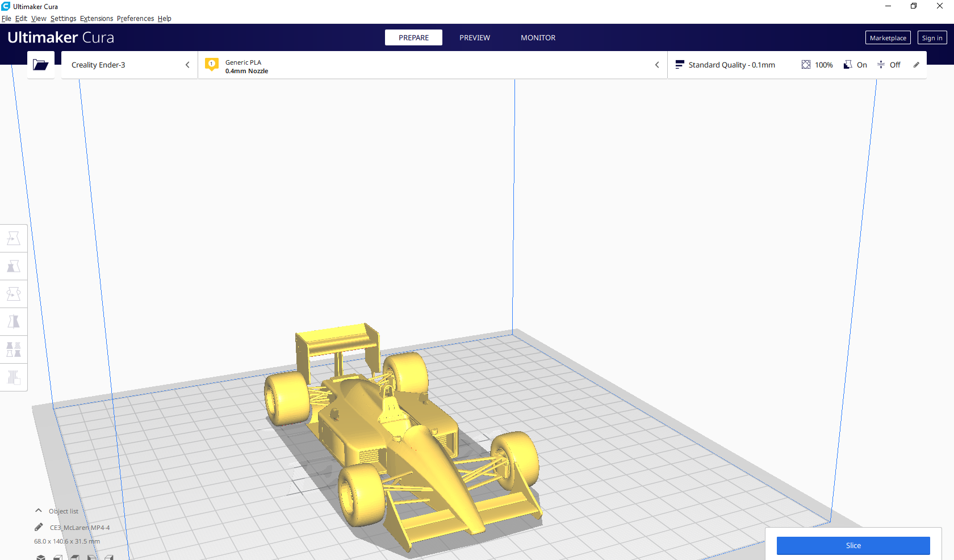
Task: Click the Slice button
Action: 853,545
